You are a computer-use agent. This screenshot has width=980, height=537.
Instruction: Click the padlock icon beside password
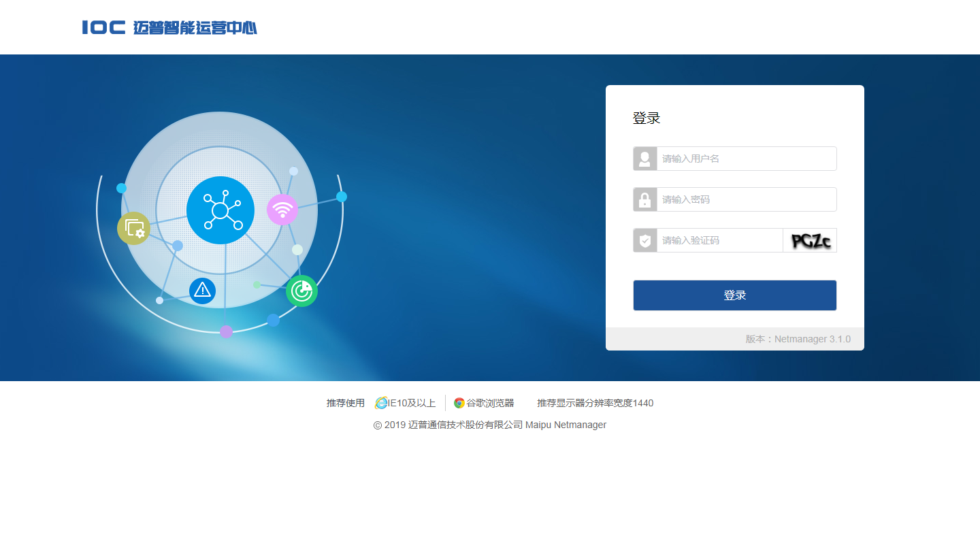[x=645, y=199]
